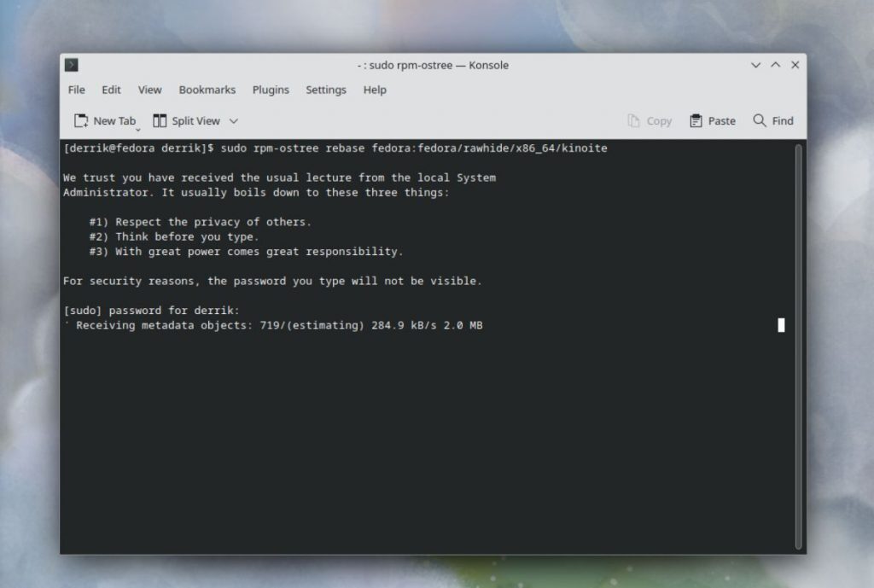Click the Konsole icon in the title bar
874x588 pixels.
[72, 65]
